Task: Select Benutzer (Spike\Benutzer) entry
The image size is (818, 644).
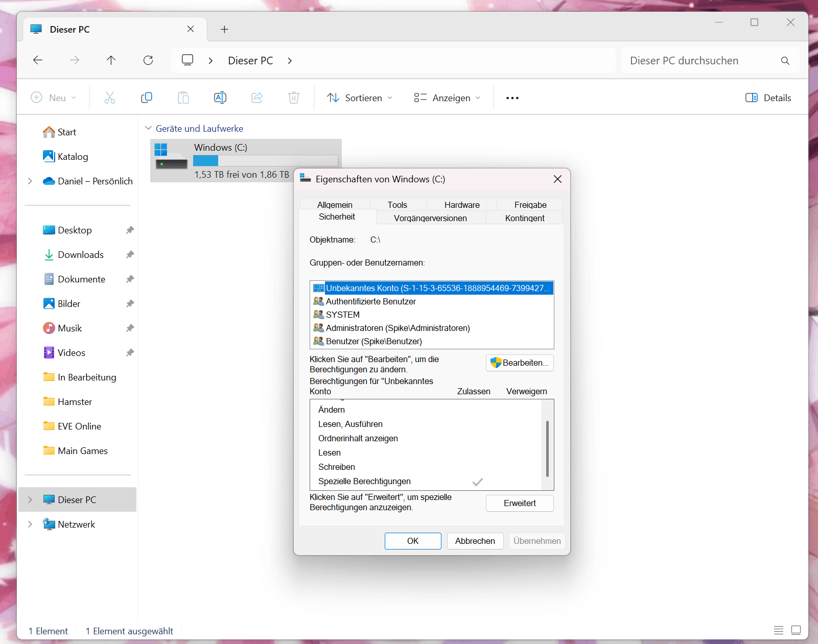Action: (x=432, y=341)
